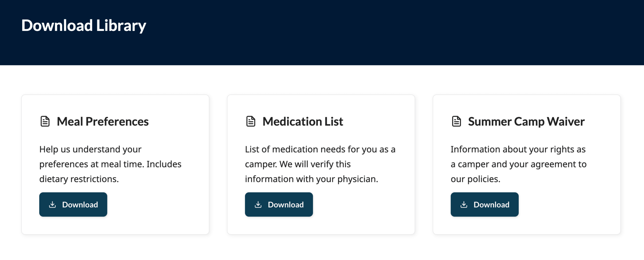Screen dimensions: 644x260
Task: Click the Meal Preferences document icon
Action: [45, 122]
